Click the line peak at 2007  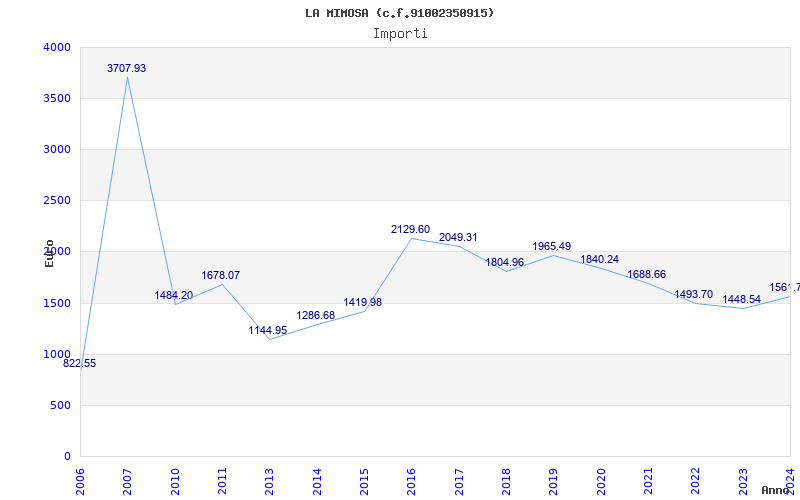click(x=128, y=78)
